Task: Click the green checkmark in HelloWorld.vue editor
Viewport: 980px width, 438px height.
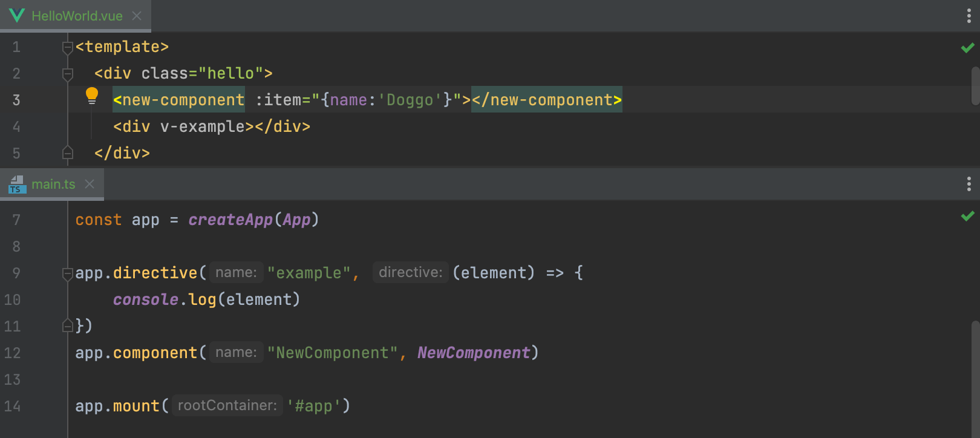Action: pyautogui.click(x=967, y=47)
